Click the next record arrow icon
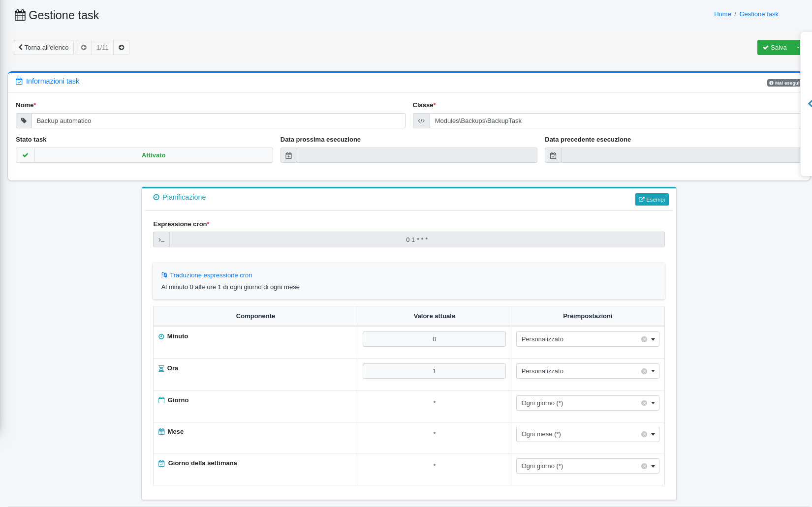This screenshot has width=812, height=507. point(122,48)
